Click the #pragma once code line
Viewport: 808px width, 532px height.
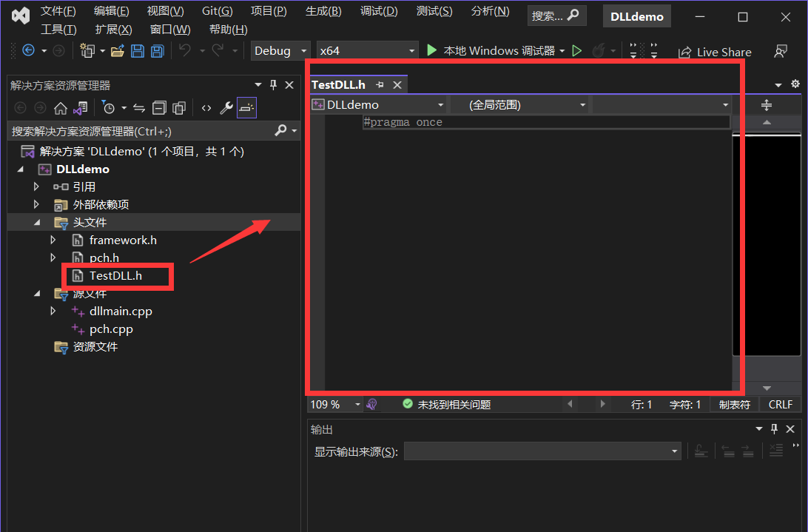coord(403,122)
